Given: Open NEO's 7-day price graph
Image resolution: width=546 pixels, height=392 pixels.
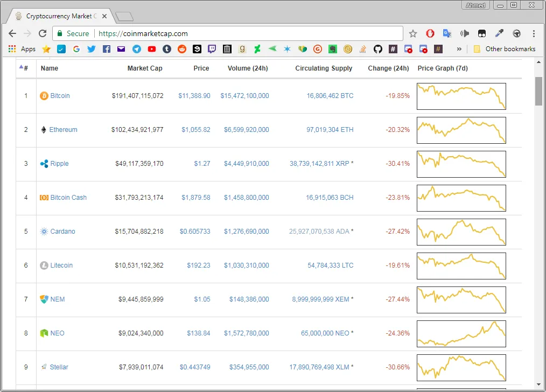Looking at the screenshot, I should [461, 334].
